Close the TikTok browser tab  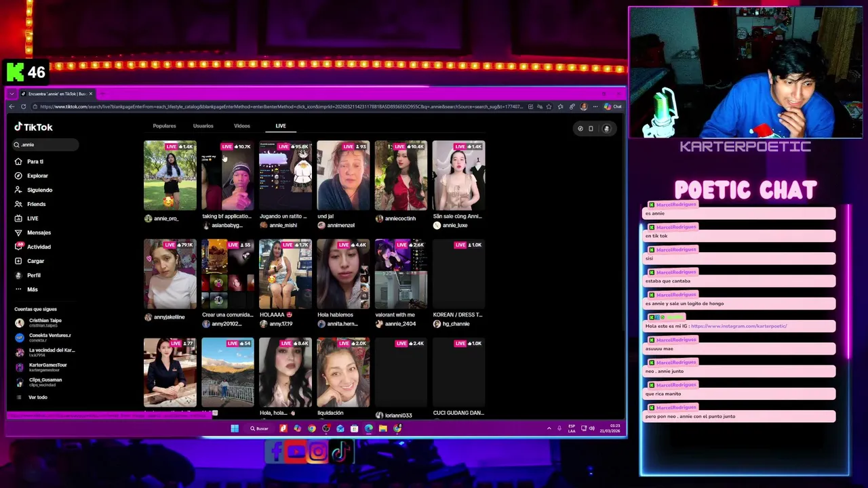pos(90,94)
